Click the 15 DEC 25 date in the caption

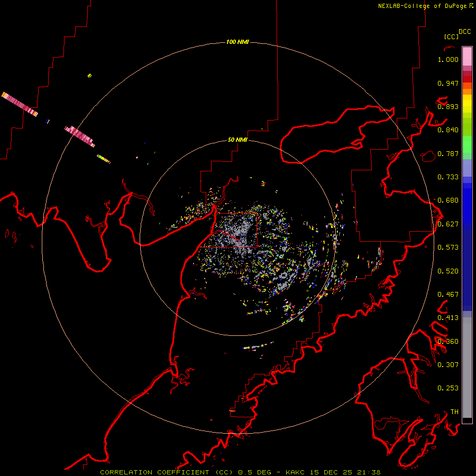[x=332, y=472]
